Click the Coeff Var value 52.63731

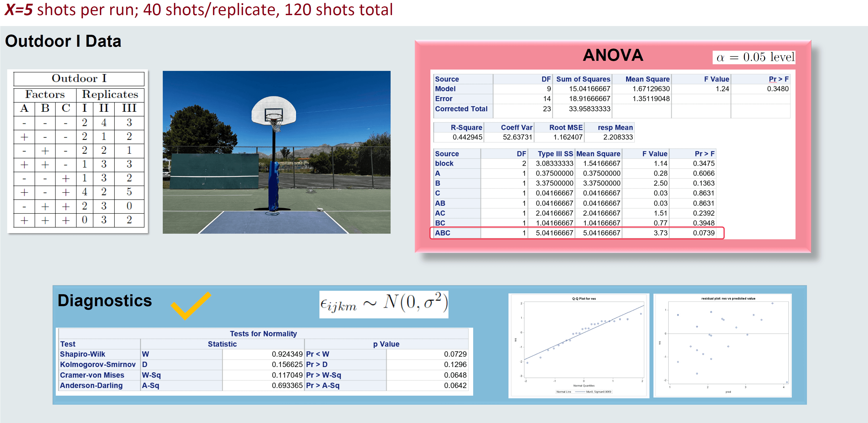[517, 137]
